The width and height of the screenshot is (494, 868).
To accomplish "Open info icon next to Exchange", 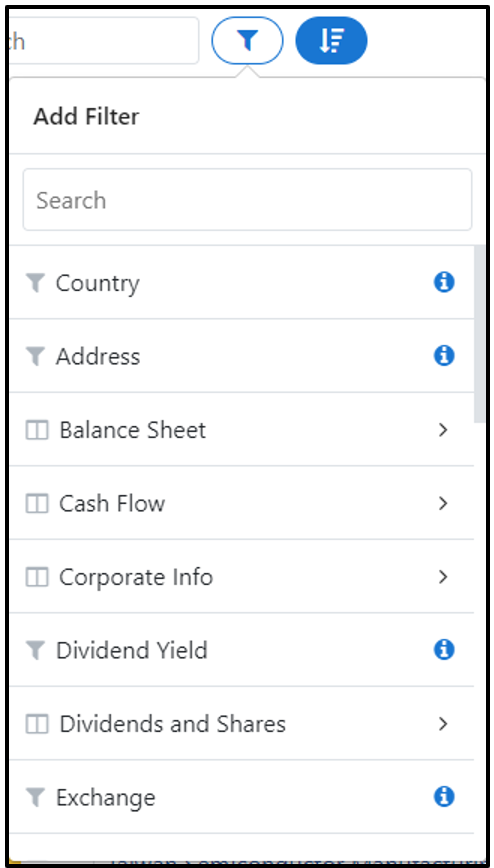I will pos(444,797).
